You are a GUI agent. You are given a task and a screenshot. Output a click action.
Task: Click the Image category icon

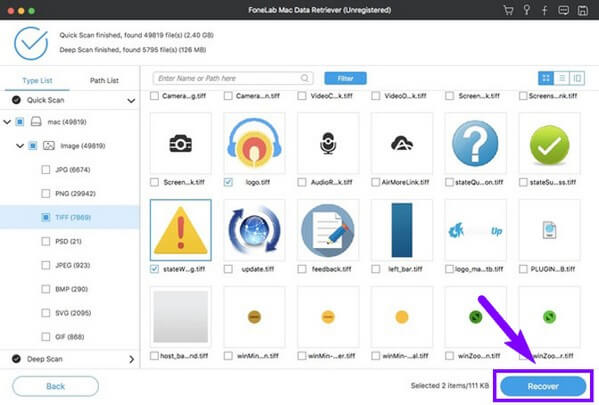49,146
